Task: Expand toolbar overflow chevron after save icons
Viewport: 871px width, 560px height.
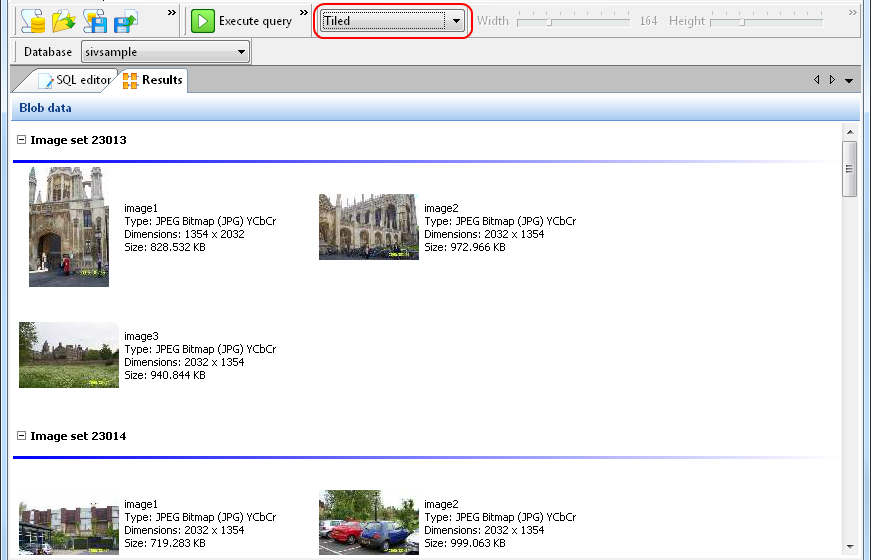Action: pos(171,13)
